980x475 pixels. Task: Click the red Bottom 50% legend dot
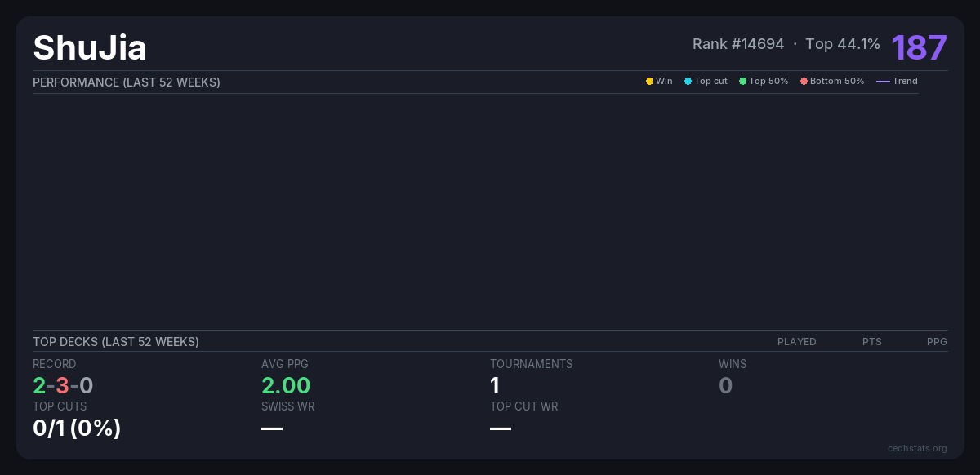804,82
